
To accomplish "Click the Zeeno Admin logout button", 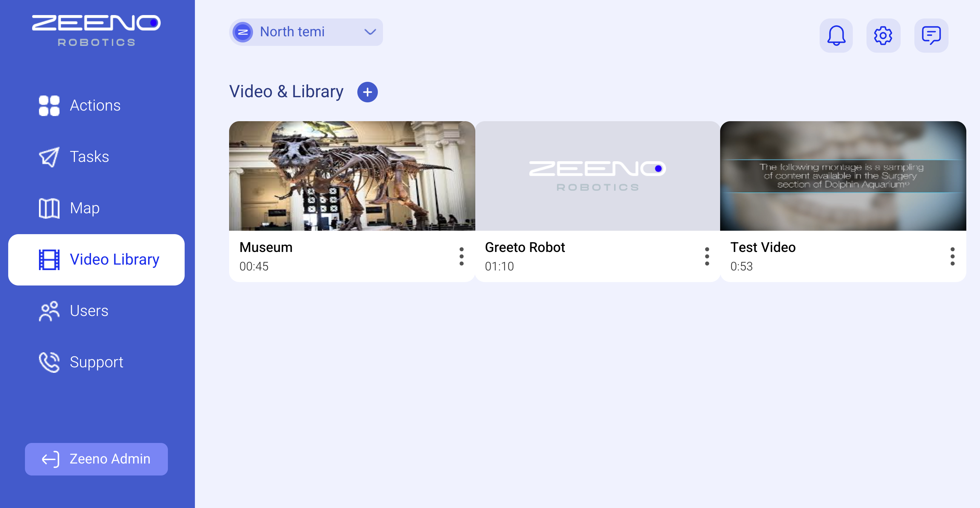I will pyautogui.click(x=96, y=459).
